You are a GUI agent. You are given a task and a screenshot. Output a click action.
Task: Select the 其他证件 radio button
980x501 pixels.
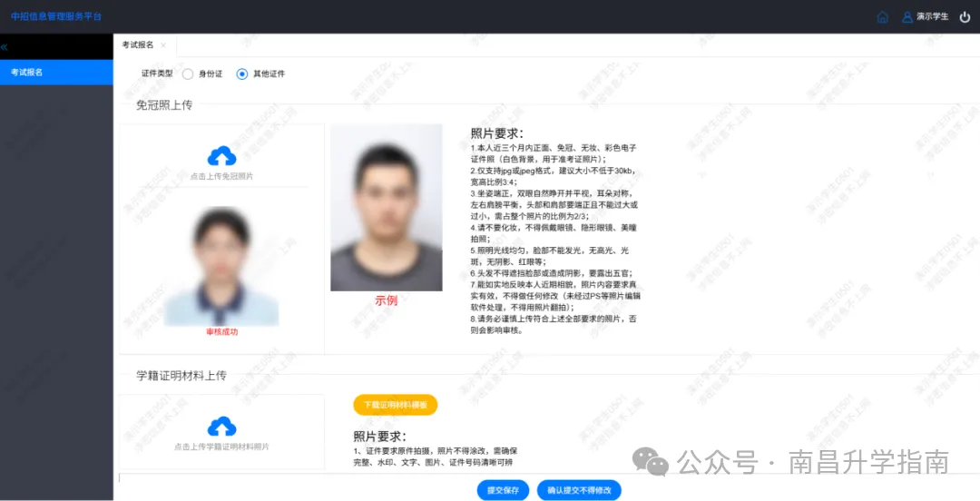coord(242,74)
